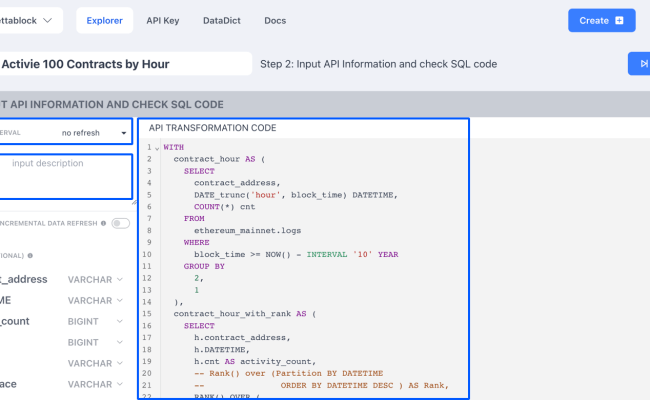Click the info icon beside '(optional)' label
650x400 pixels.
(x=30, y=256)
